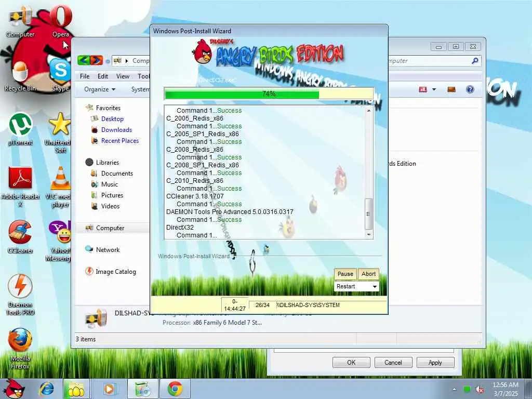Pause the Post-Install Wizard
The image size is (532, 399).
[345, 274]
